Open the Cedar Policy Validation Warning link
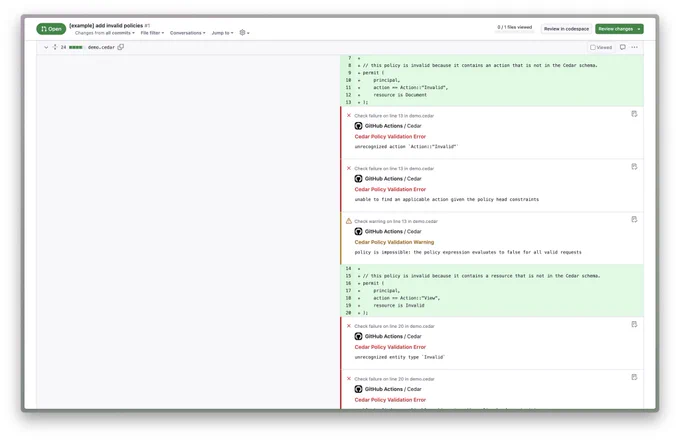 point(394,242)
